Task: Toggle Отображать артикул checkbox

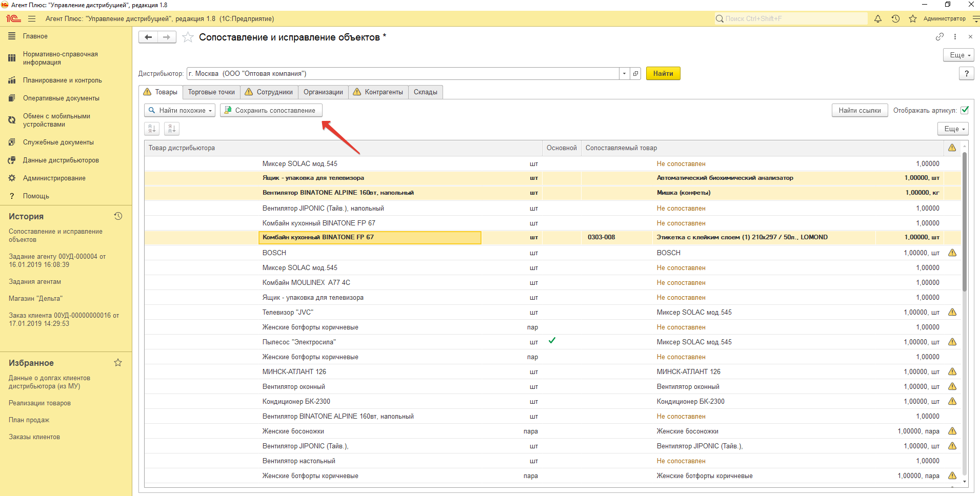Action: [965, 110]
